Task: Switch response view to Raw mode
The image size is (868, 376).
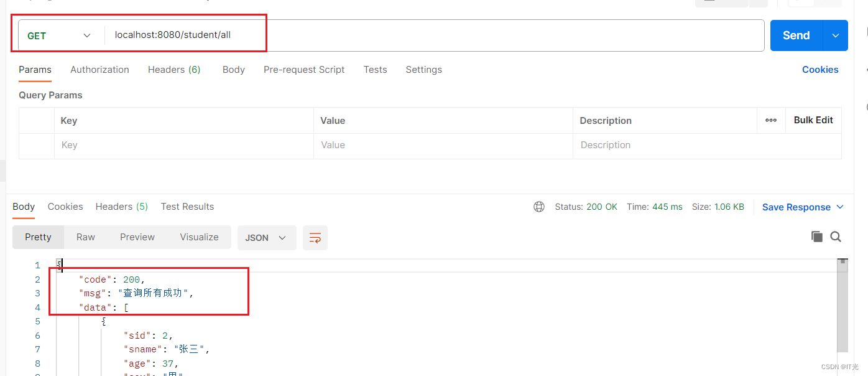Action: 85,237
